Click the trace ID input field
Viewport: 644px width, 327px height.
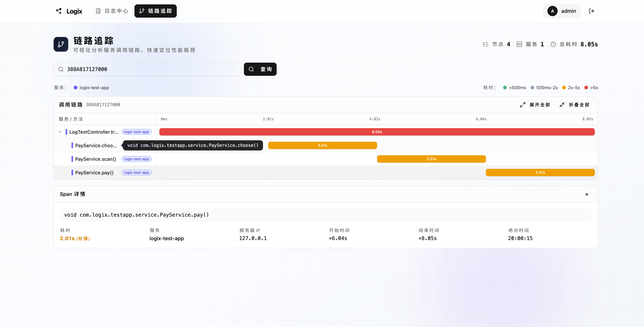pos(150,69)
